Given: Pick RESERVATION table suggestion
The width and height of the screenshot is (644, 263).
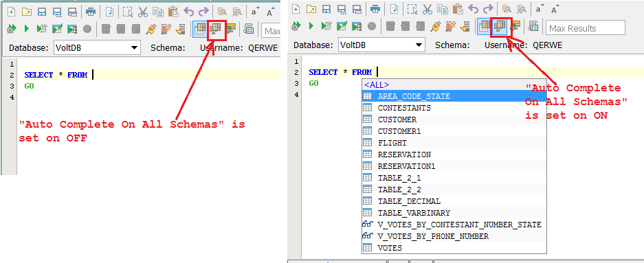Looking at the screenshot, I should click(x=454, y=155).
